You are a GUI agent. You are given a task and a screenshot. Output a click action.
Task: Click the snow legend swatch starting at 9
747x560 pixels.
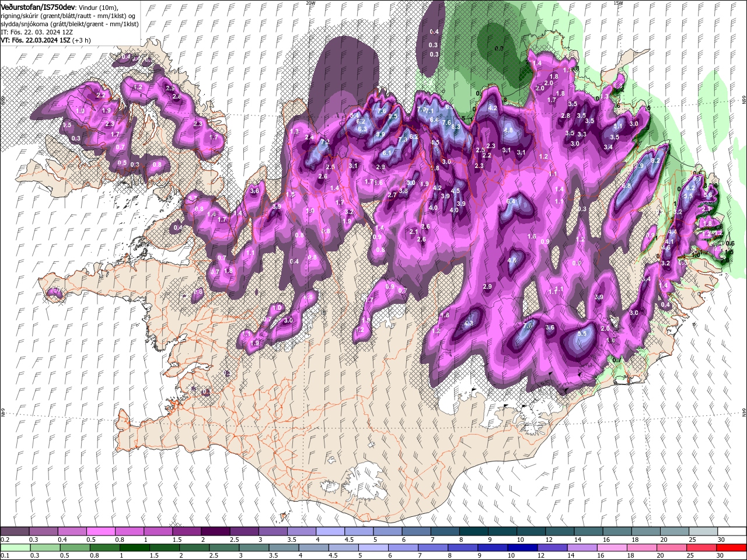pyautogui.click(x=502, y=531)
